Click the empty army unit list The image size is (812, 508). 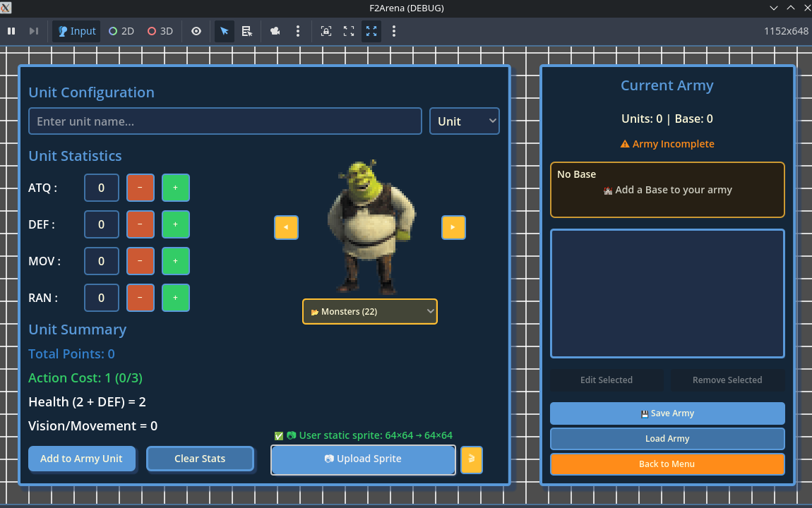click(x=667, y=294)
